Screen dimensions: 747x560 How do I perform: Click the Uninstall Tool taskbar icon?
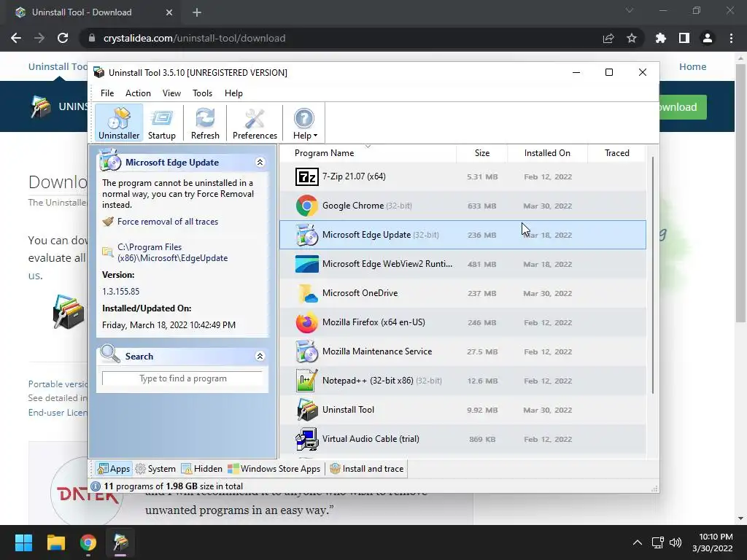point(120,542)
